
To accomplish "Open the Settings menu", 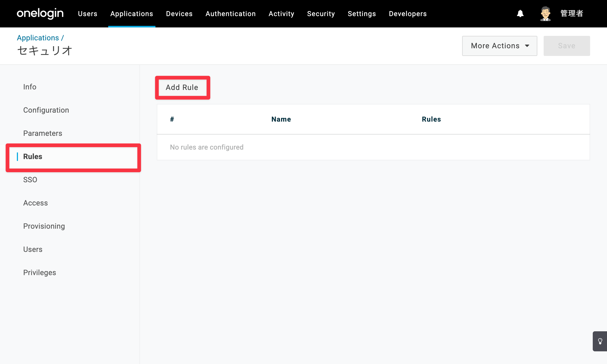I will 362,14.
